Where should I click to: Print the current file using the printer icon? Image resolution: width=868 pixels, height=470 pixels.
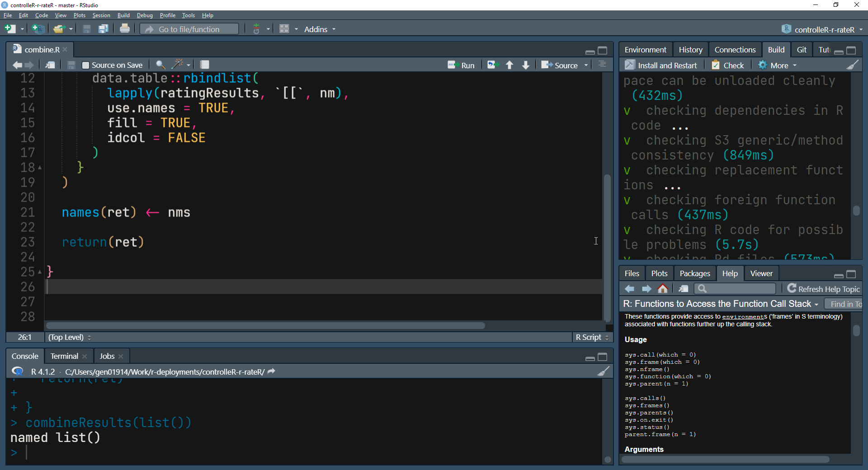coord(124,28)
